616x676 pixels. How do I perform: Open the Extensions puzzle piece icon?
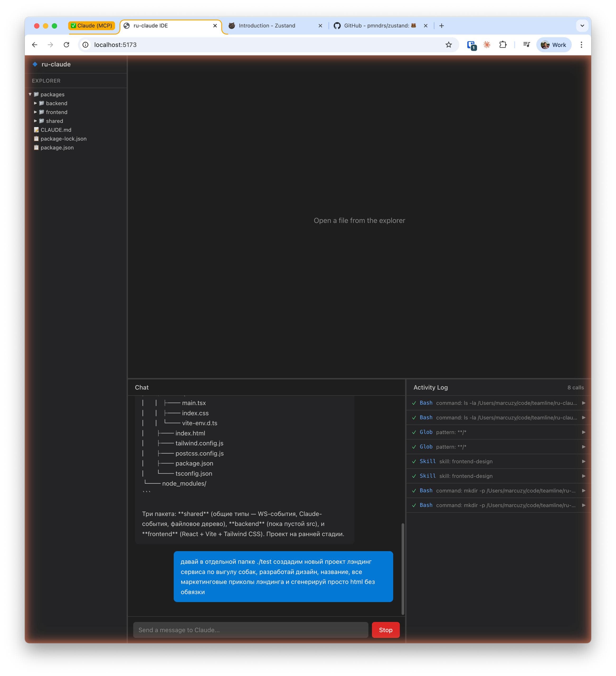pyautogui.click(x=503, y=45)
